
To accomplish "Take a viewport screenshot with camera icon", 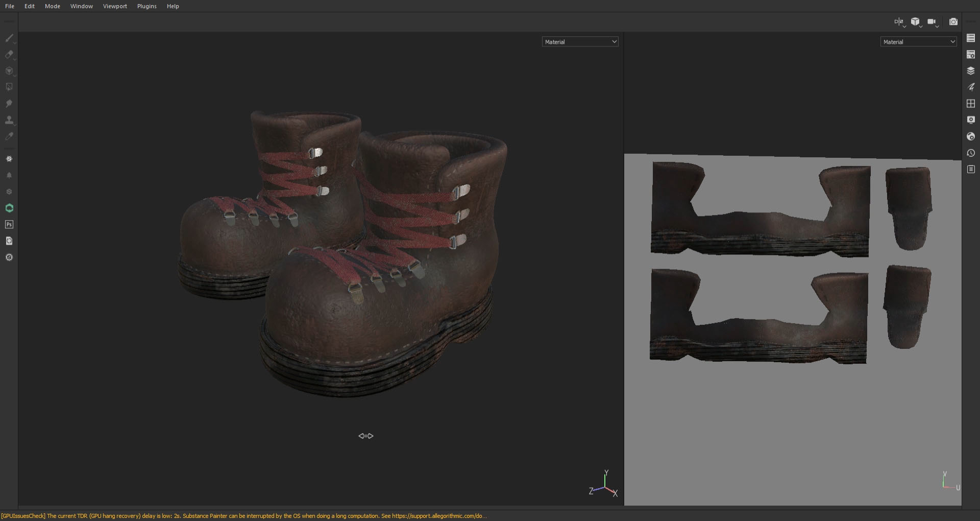I will click(x=953, y=22).
